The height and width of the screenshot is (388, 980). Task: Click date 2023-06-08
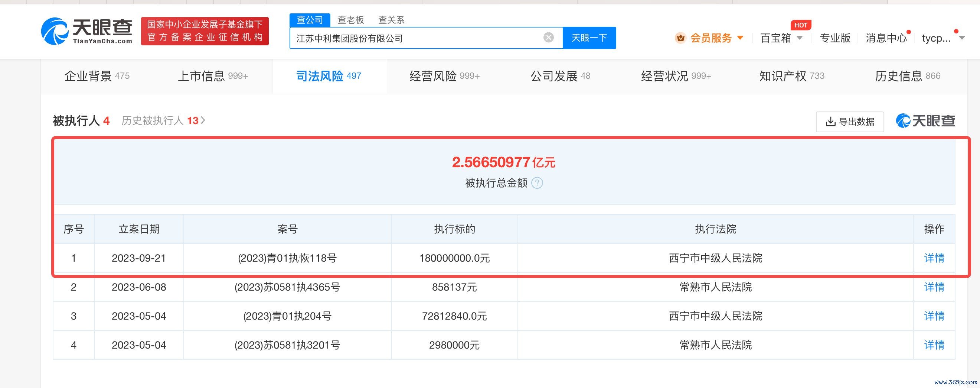139,287
